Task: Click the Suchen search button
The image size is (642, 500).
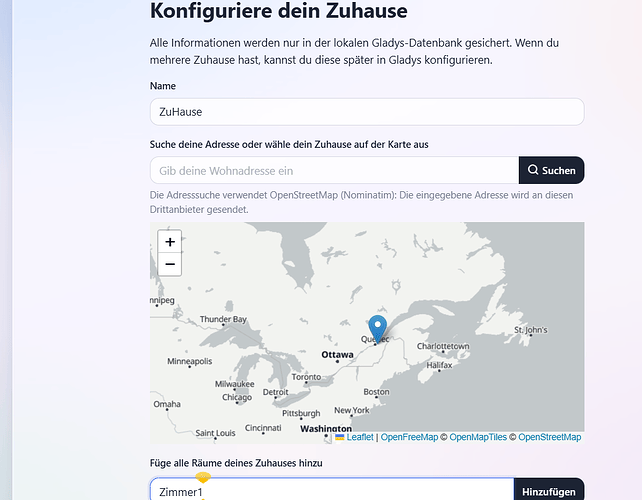Action: pos(552,170)
